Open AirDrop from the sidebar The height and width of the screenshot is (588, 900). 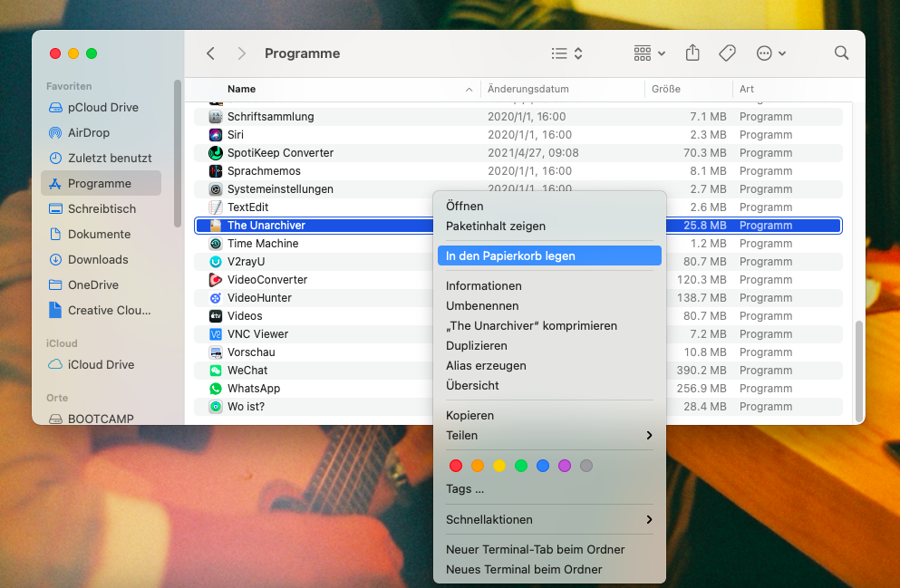click(101, 132)
